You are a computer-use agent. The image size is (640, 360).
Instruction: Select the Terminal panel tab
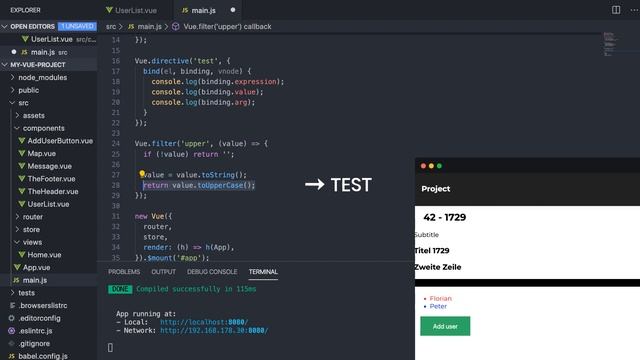tap(263, 272)
